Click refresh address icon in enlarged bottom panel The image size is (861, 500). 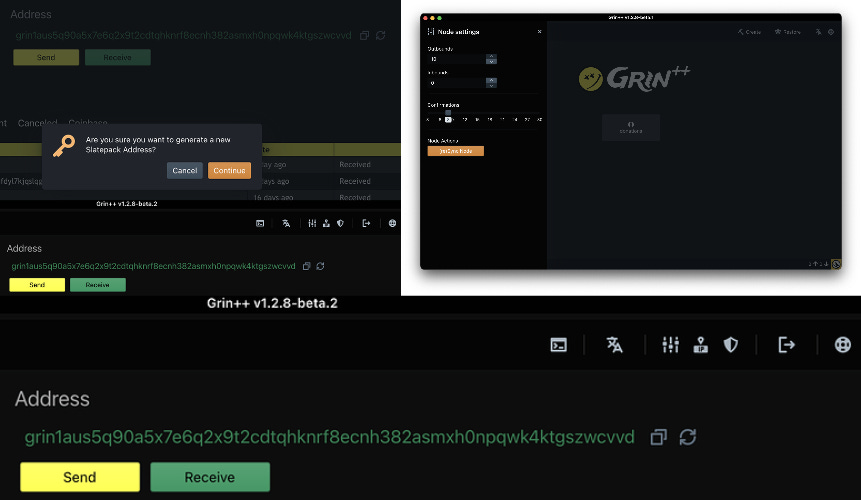pos(688,437)
